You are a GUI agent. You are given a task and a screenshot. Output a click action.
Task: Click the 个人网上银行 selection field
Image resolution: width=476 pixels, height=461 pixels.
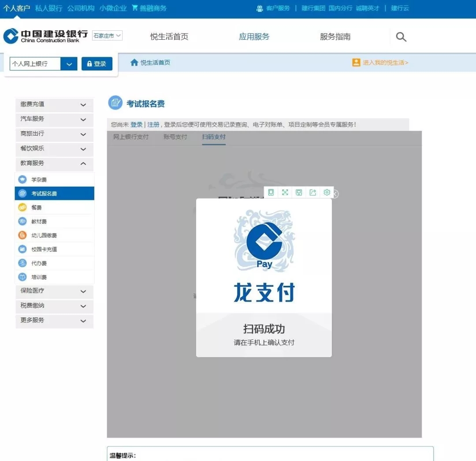[x=35, y=64]
